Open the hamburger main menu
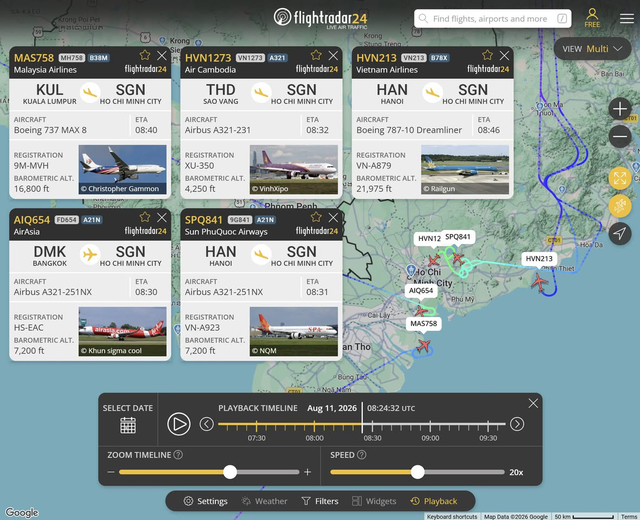 pyautogui.click(x=627, y=18)
